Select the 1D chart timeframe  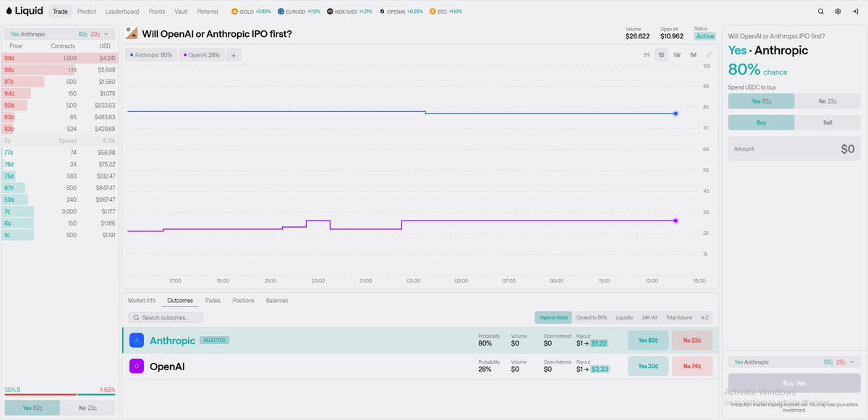click(x=661, y=55)
